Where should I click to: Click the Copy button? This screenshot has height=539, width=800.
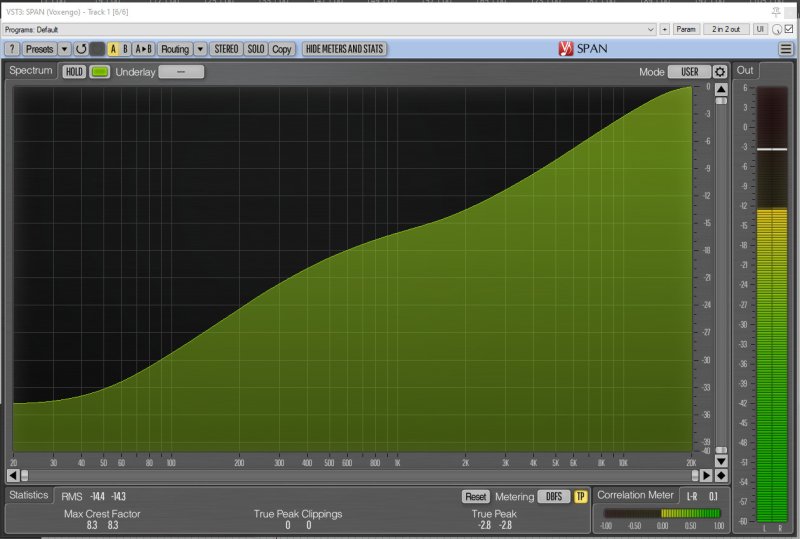pos(282,49)
